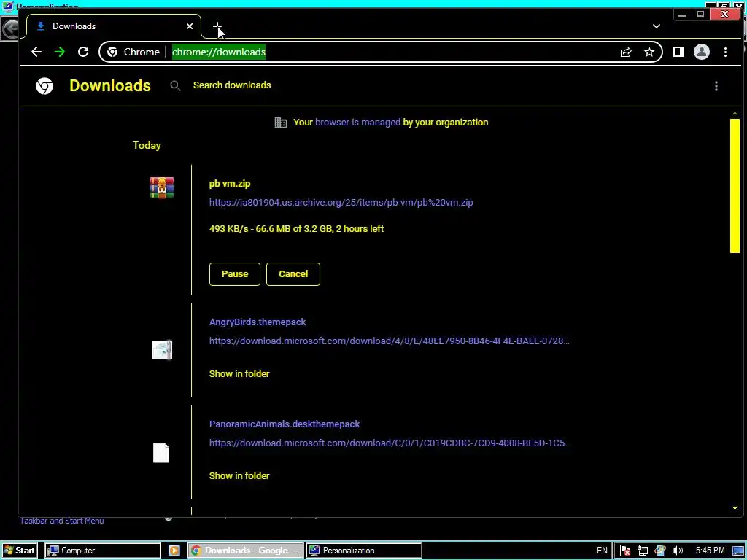
Task: Open the archive.org pb vm.zip URL
Action: point(341,203)
